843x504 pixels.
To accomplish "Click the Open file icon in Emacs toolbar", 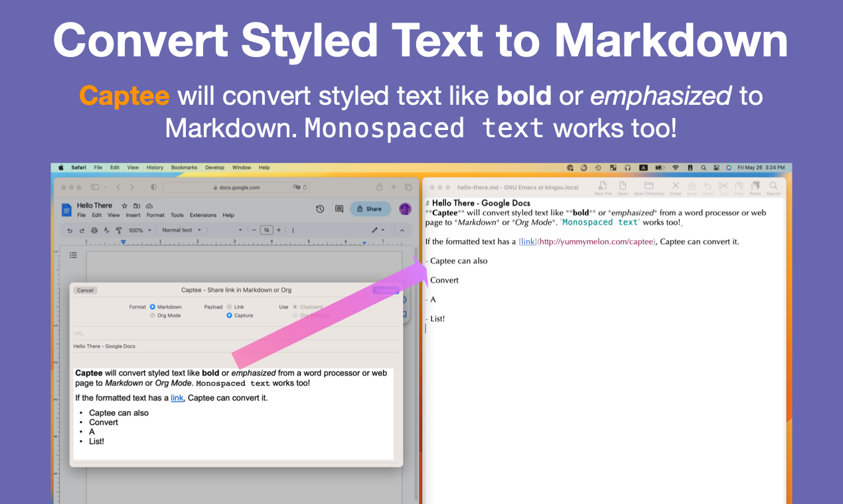I will [623, 186].
